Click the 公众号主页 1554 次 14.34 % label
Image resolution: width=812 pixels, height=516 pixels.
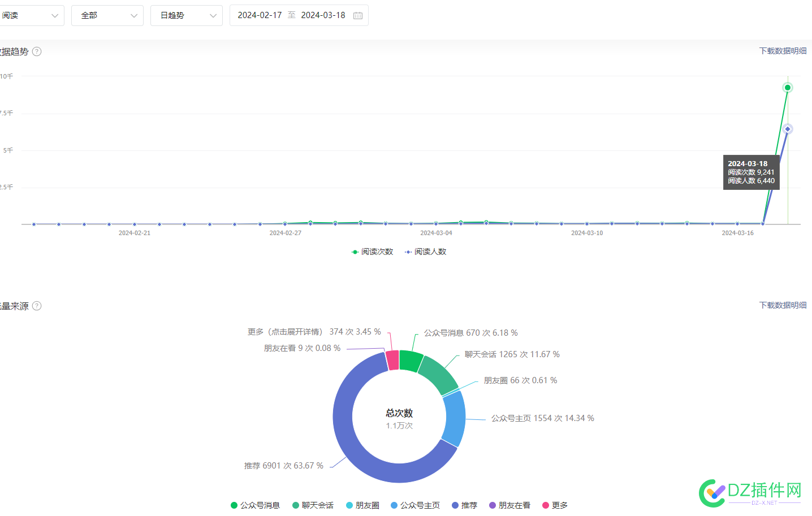point(543,418)
